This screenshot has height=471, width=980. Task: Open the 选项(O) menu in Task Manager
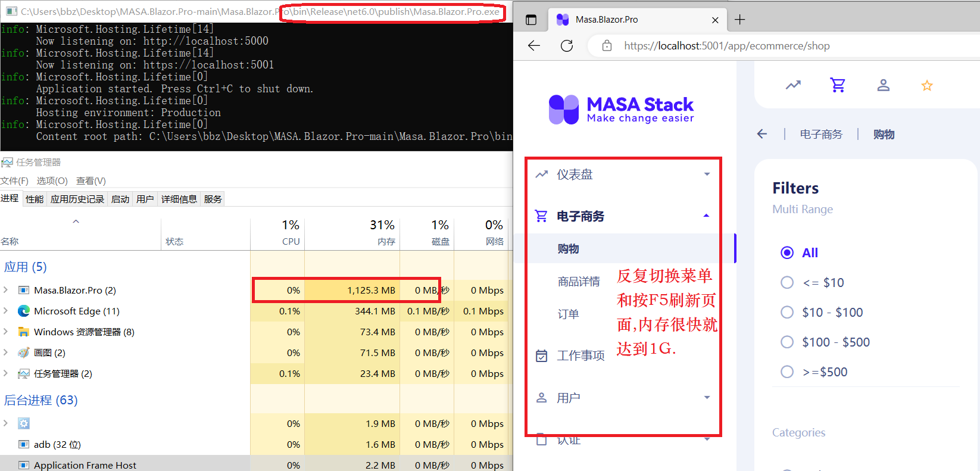(52, 180)
